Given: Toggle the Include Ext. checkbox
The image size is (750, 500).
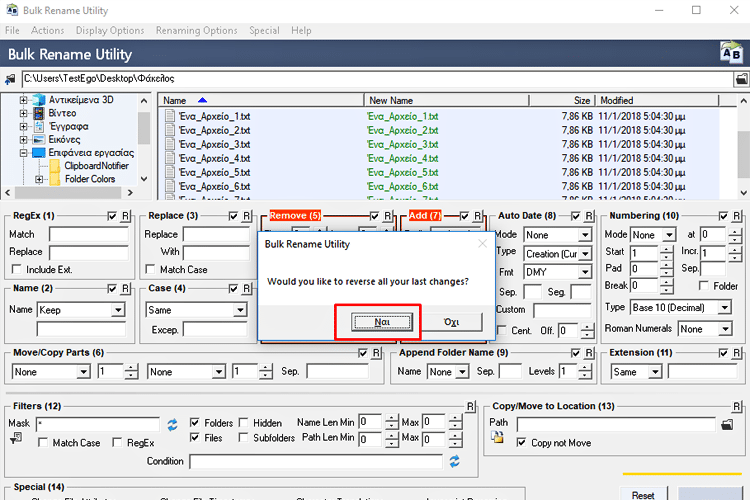Looking at the screenshot, I should point(17,269).
